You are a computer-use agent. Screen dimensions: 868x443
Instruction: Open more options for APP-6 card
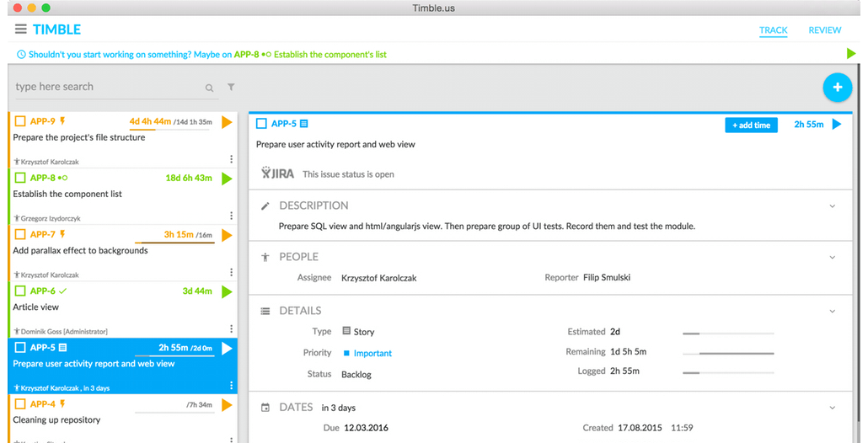pyautogui.click(x=231, y=328)
